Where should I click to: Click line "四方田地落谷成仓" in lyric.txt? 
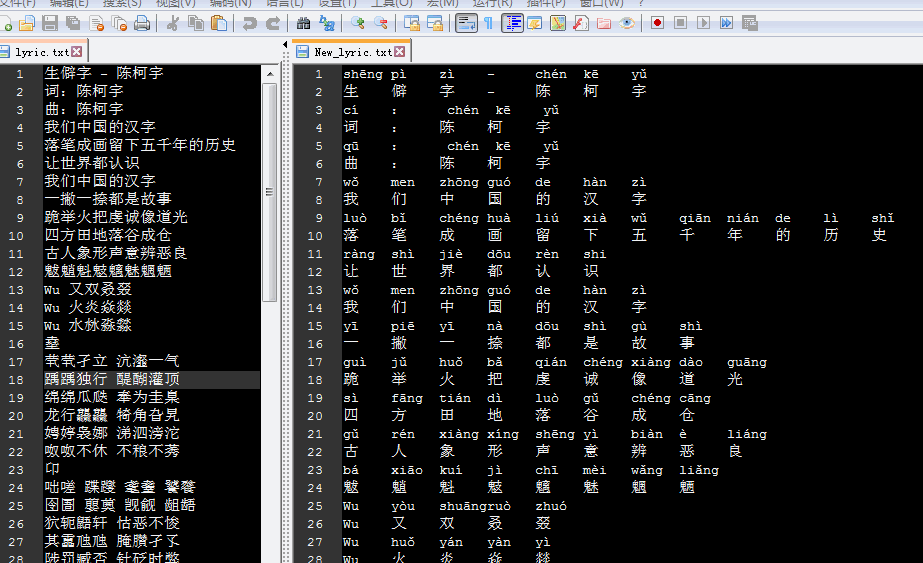tap(108, 235)
